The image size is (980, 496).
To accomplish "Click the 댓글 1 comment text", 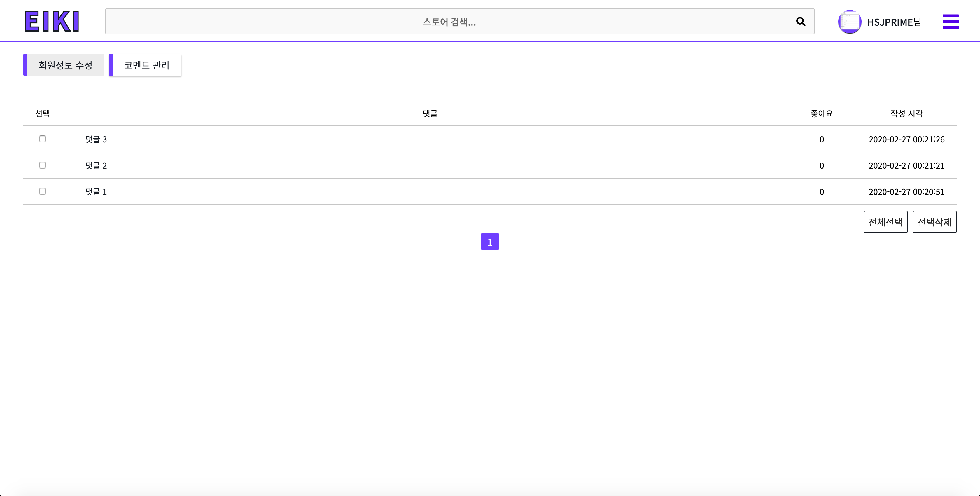I will point(96,192).
